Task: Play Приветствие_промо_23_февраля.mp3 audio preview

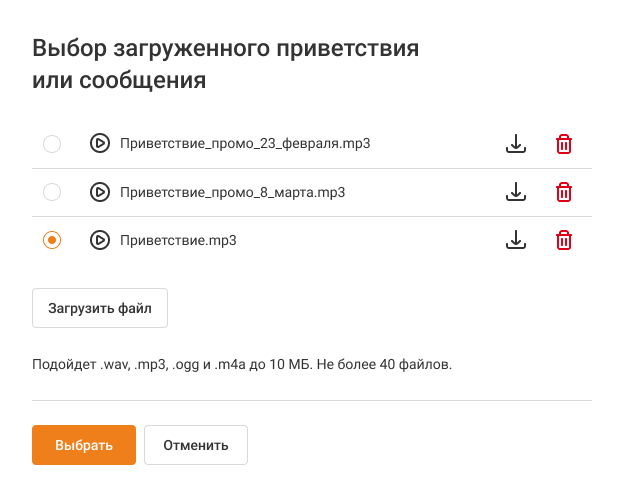Action: click(x=99, y=144)
